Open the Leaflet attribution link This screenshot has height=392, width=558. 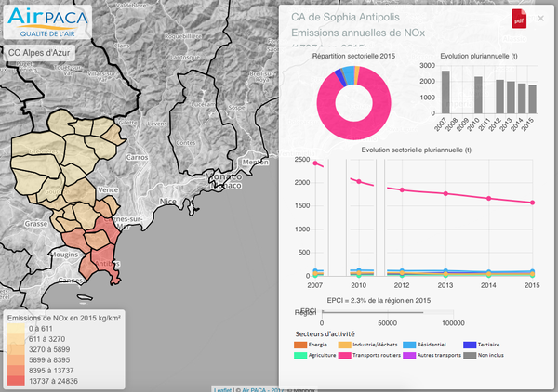[x=222, y=389]
